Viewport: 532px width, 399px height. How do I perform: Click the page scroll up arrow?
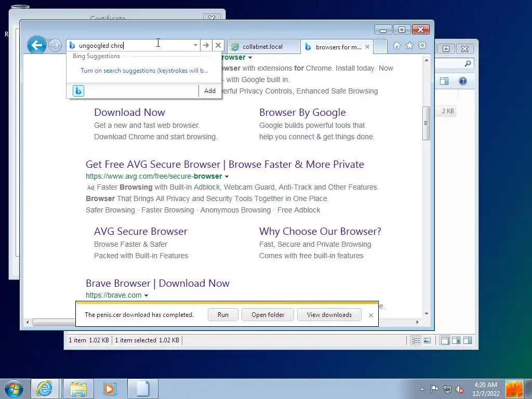click(427, 60)
